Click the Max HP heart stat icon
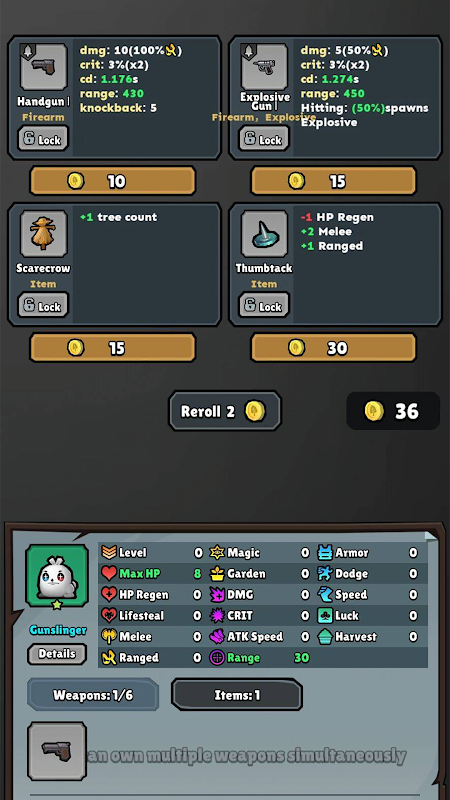Screen dimensions: 450x800 coord(109,573)
